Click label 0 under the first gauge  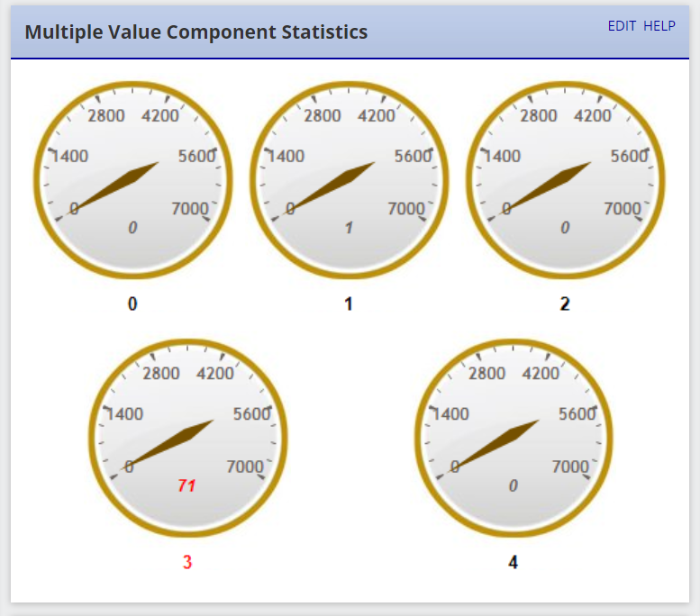132,304
